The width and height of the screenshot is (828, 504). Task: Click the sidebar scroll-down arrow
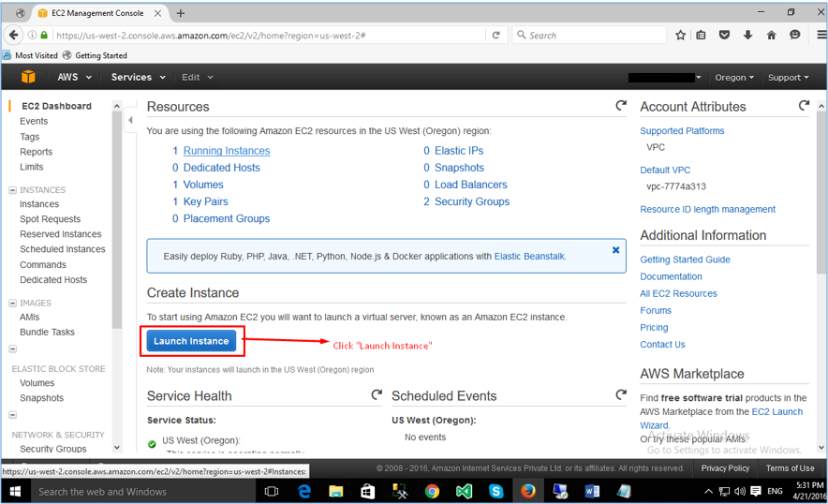[x=117, y=448]
